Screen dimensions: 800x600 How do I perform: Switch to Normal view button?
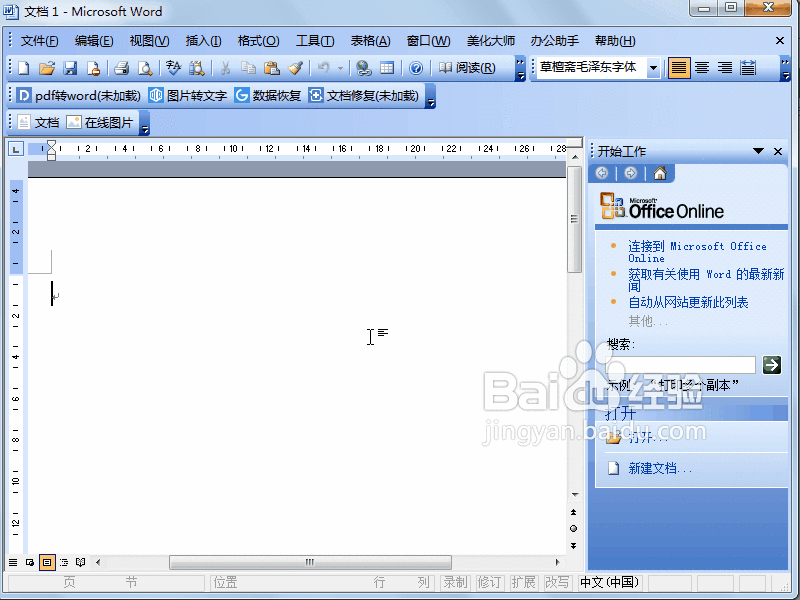13,562
